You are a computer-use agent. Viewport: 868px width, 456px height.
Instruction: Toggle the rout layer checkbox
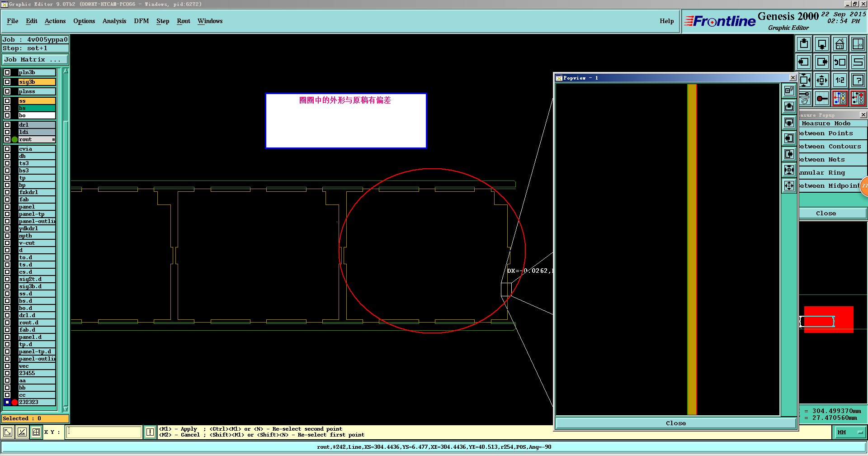coord(7,139)
